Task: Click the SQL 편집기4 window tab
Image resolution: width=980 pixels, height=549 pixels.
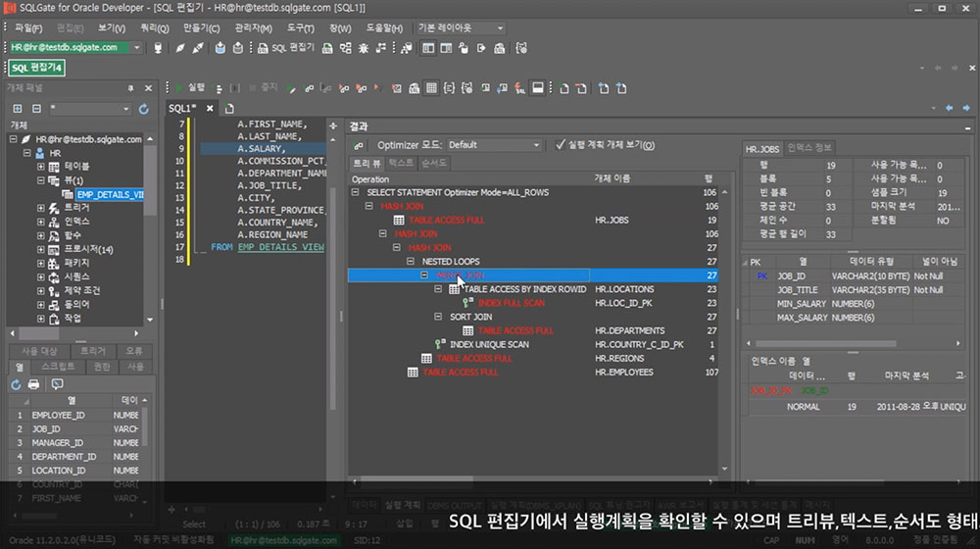Action: 36,68
